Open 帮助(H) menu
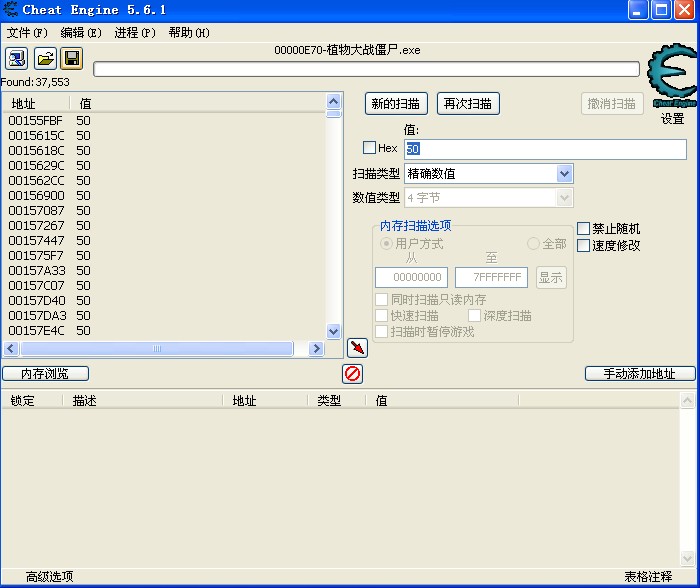The height and width of the screenshot is (588, 700). coord(189,33)
